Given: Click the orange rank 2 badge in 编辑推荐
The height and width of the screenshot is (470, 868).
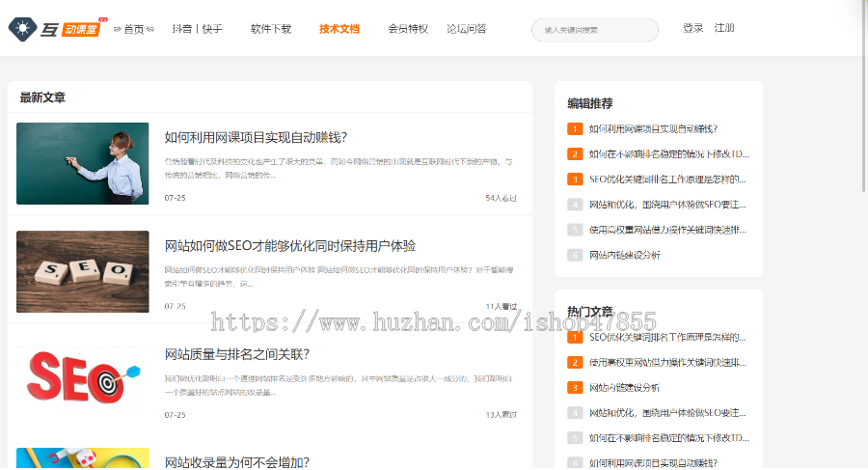Looking at the screenshot, I should pos(575,154).
